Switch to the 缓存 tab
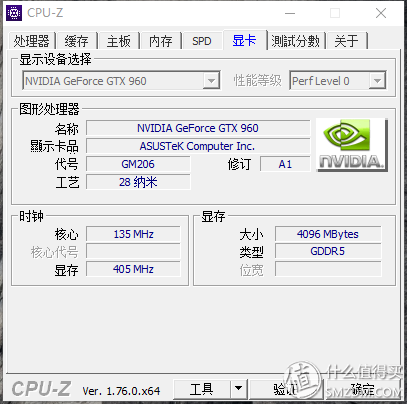The image size is (407, 404). (x=77, y=41)
